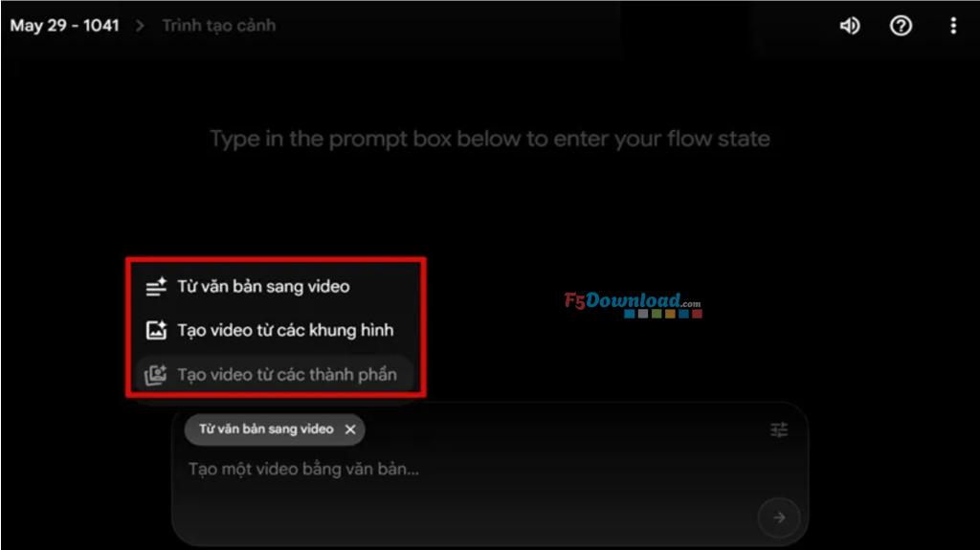Mute sound with the speaker icon
Viewport: 980px width, 550px height.
850,26
